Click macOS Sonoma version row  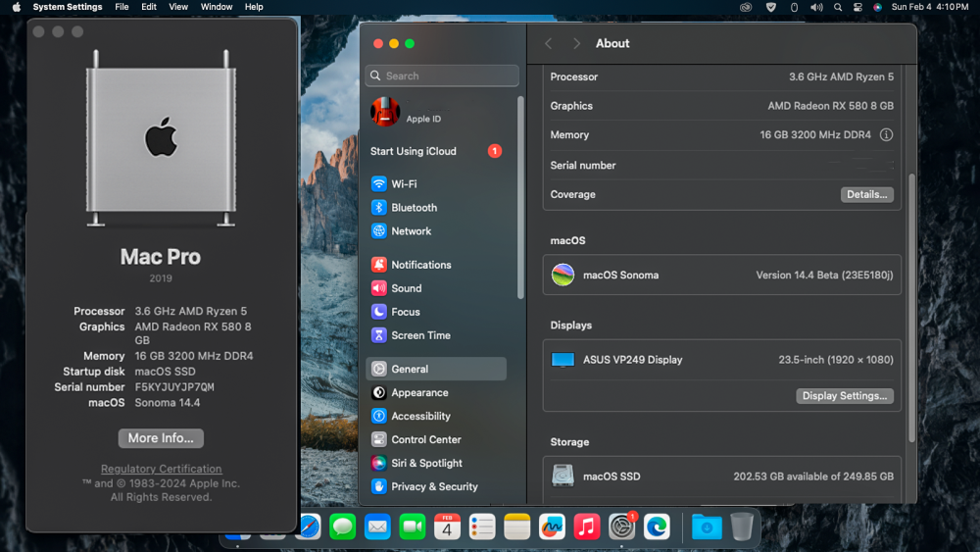pos(722,276)
